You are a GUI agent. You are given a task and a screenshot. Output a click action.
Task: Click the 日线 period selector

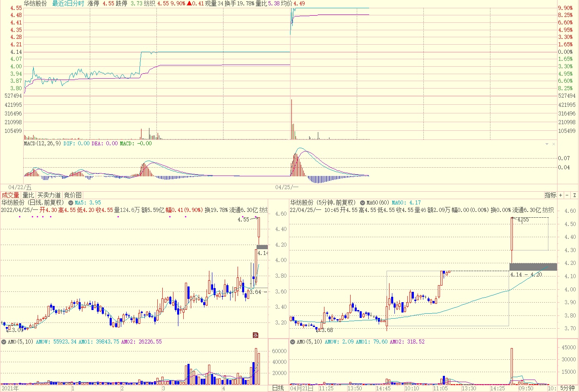278,388
